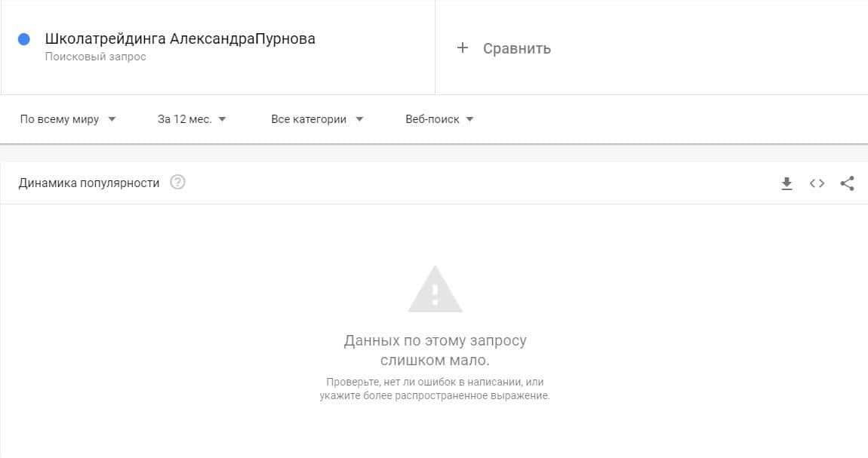868x458 pixels.
Task: Open the help question mark icon
Action: 177,182
